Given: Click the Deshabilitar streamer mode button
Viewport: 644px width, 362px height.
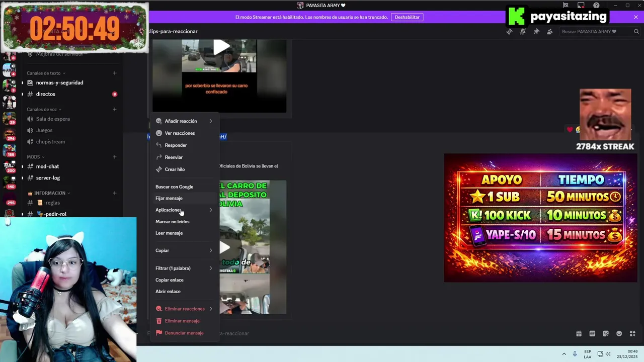Looking at the screenshot, I should coord(407,17).
